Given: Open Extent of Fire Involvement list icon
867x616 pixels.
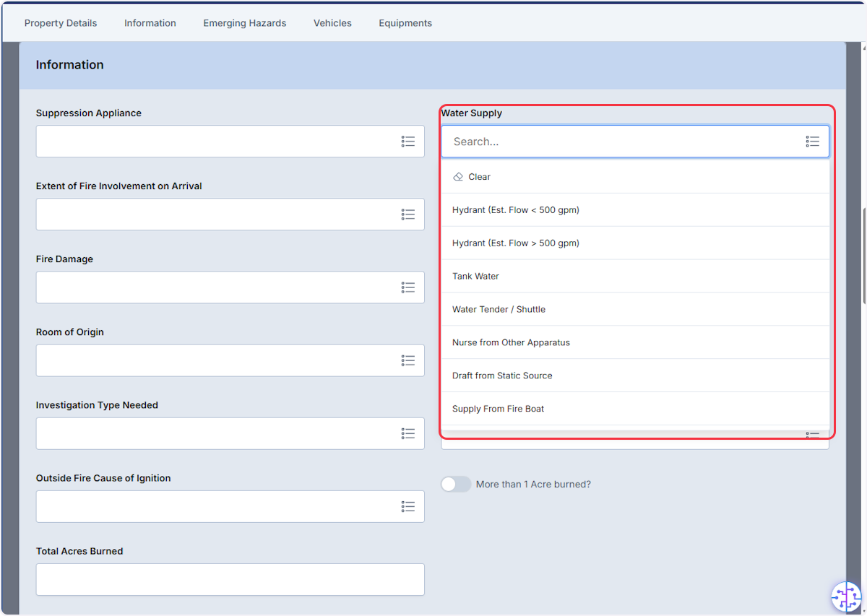Looking at the screenshot, I should coord(408,214).
